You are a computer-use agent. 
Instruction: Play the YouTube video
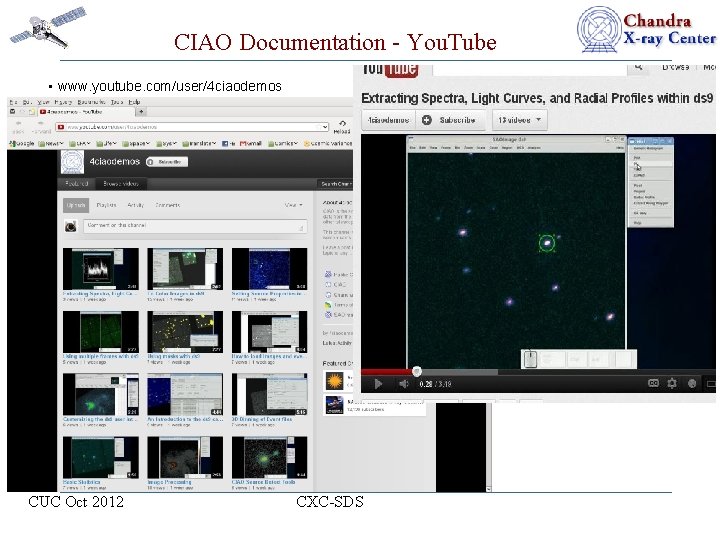(378, 384)
